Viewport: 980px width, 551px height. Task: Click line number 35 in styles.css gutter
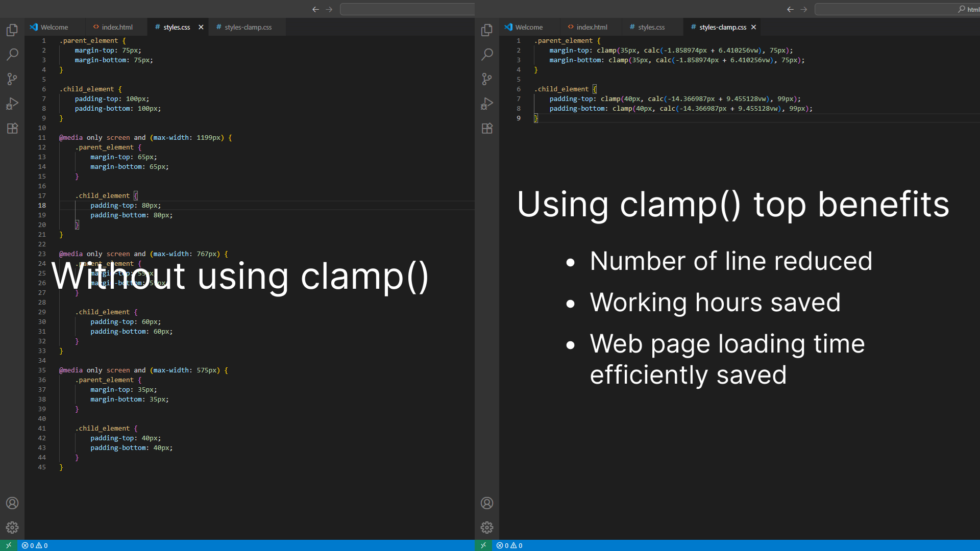point(42,370)
